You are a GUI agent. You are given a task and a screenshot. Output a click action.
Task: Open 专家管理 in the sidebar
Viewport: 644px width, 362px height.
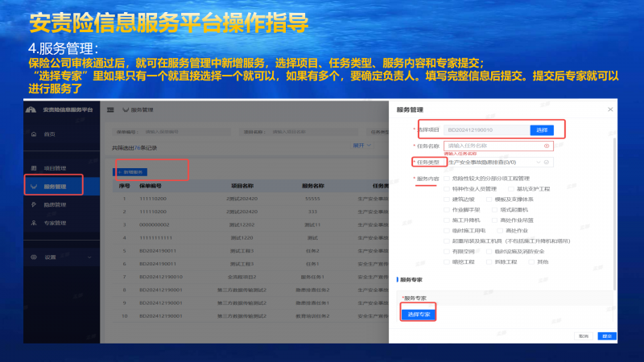click(x=55, y=223)
